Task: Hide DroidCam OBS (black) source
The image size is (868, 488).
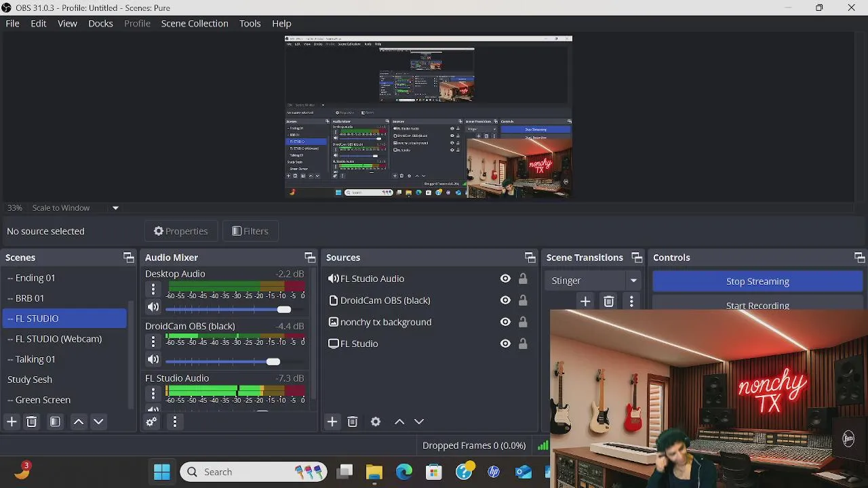Action: [505, 300]
